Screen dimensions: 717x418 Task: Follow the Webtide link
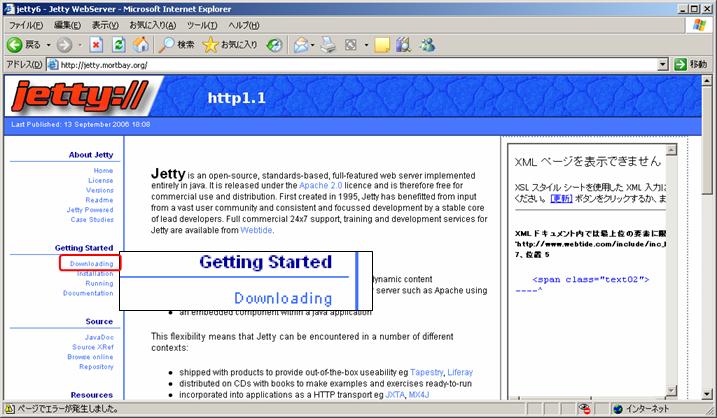point(256,230)
